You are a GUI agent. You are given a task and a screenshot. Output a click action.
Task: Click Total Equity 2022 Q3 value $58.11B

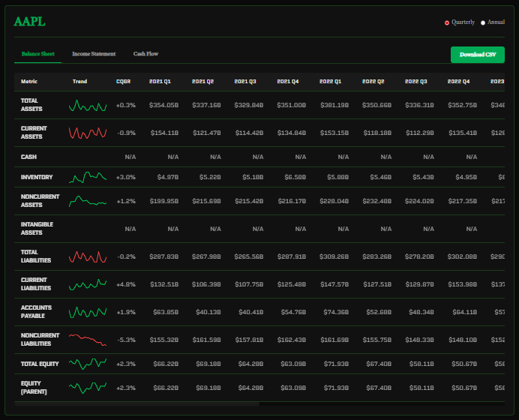click(421, 364)
